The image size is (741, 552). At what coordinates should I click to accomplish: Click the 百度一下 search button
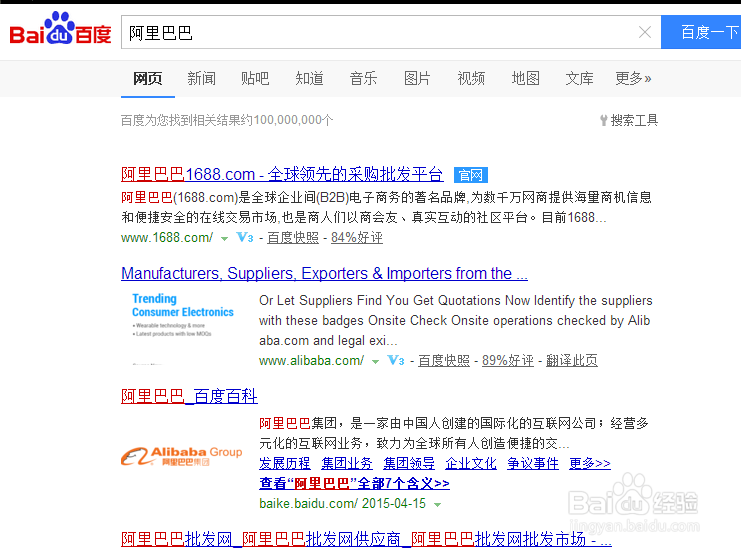[701, 32]
